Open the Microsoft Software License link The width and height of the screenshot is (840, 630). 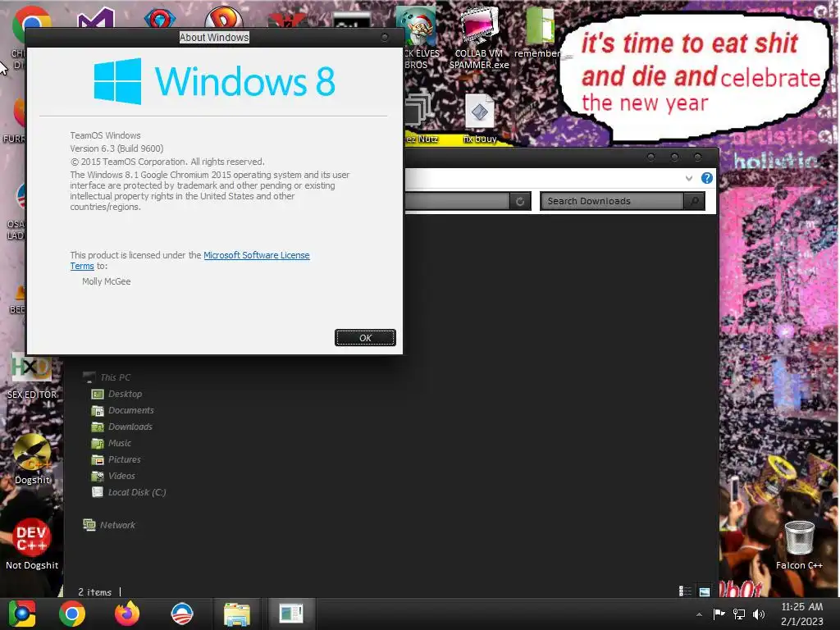[257, 256]
